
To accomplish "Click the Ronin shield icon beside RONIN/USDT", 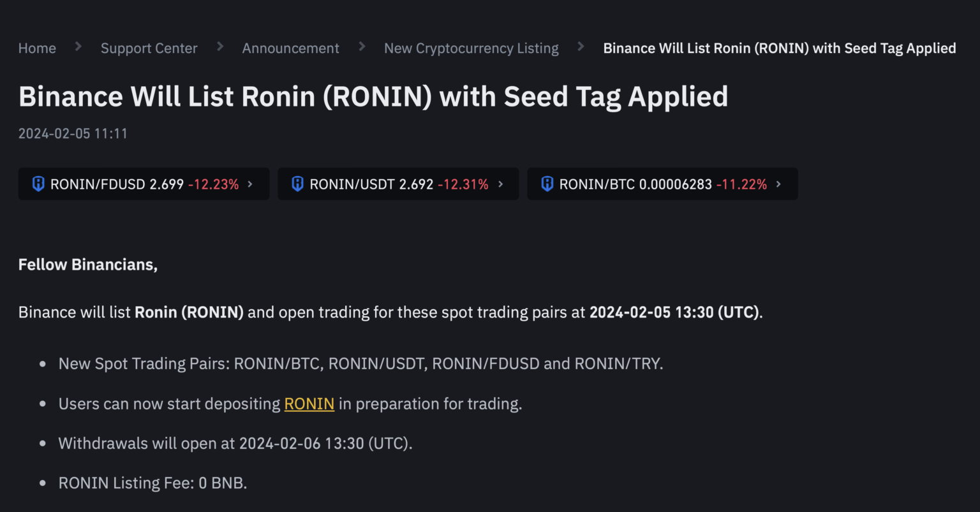I will tap(297, 184).
